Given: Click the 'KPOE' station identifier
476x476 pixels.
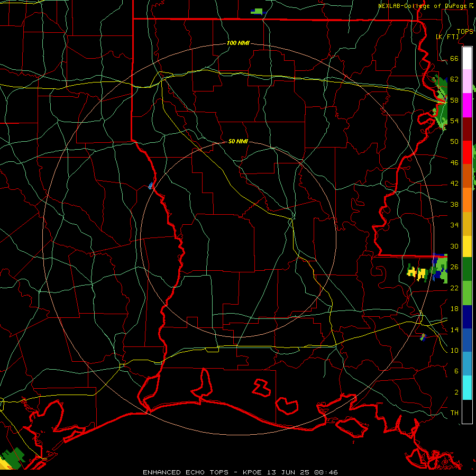Looking at the screenshot, I should point(253,472).
